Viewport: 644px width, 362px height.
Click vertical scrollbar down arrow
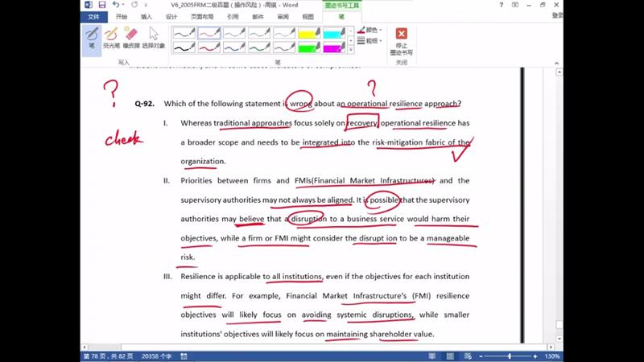click(x=559, y=339)
